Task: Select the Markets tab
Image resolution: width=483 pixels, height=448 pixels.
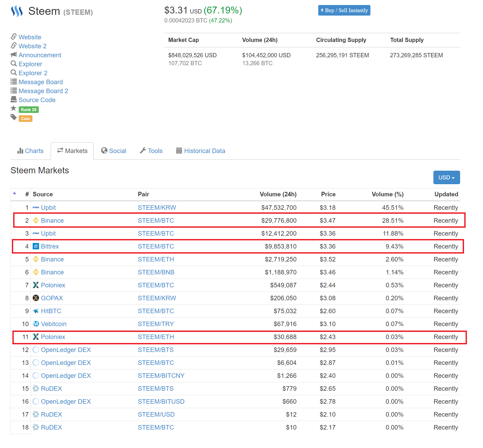Action: pos(72,151)
